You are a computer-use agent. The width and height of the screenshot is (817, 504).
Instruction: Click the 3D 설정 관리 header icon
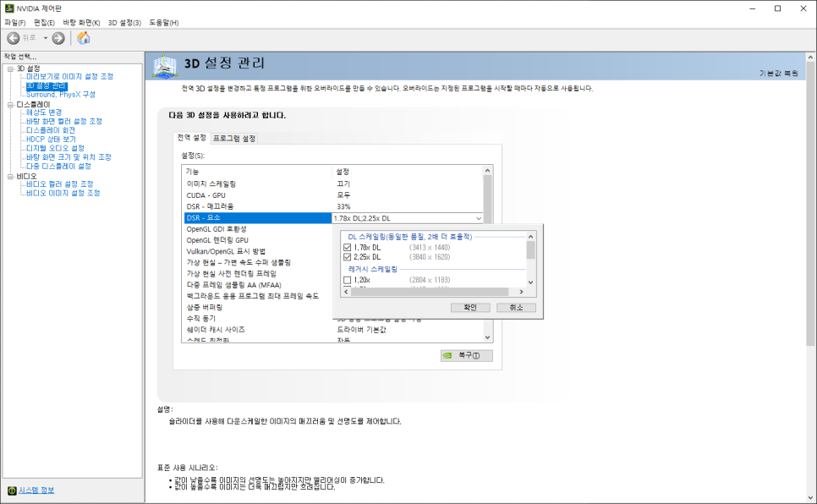pos(165,66)
